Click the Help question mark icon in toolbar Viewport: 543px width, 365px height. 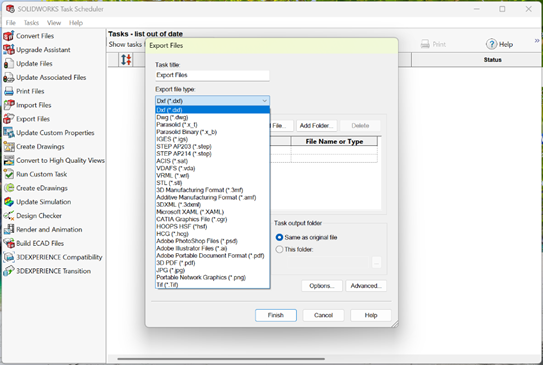tap(491, 44)
